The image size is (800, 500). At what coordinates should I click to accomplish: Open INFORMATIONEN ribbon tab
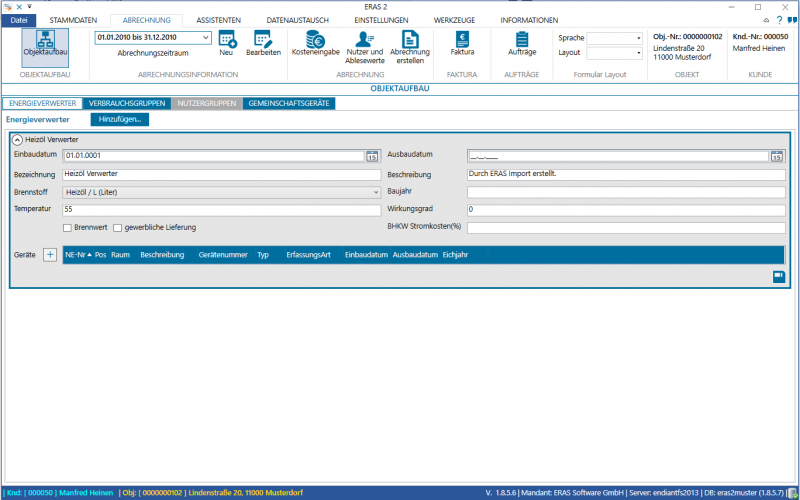[529, 20]
